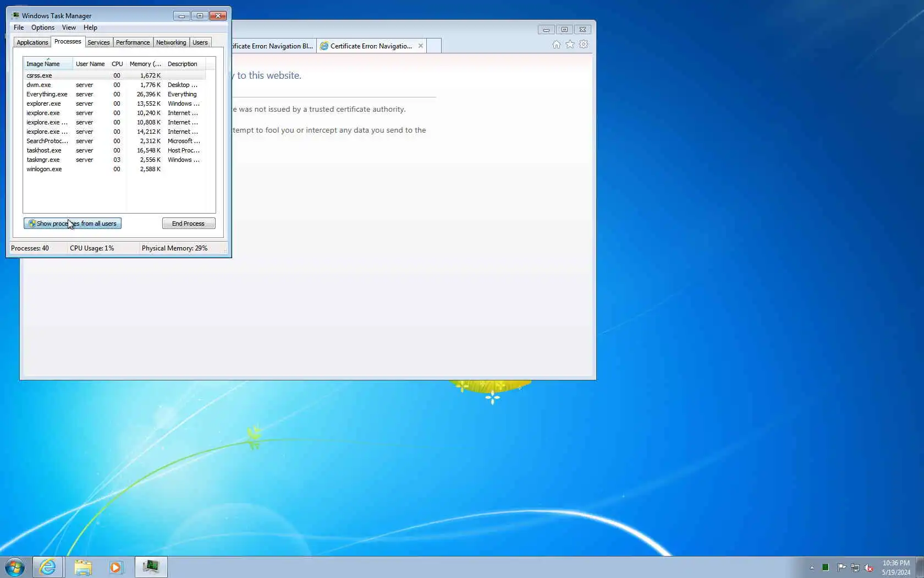This screenshot has height=578, width=924.
Task: Click 'Physical Memory: 29%' in status bar
Action: [x=174, y=248]
